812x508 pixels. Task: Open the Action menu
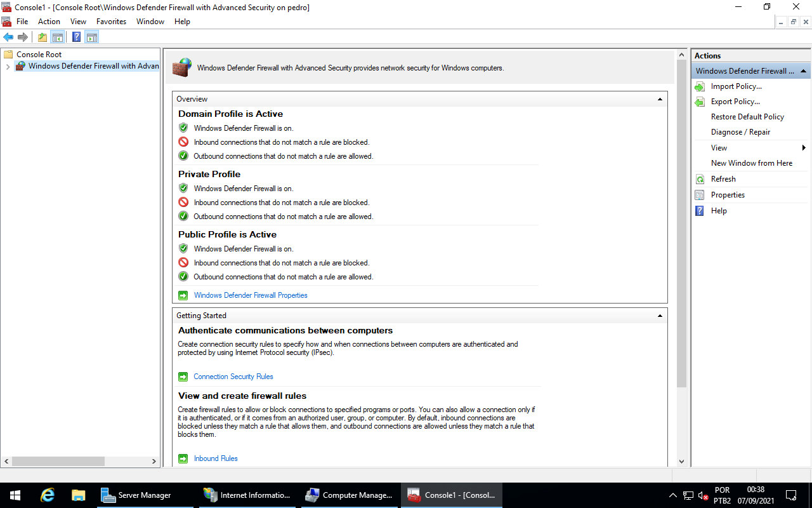(x=49, y=21)
